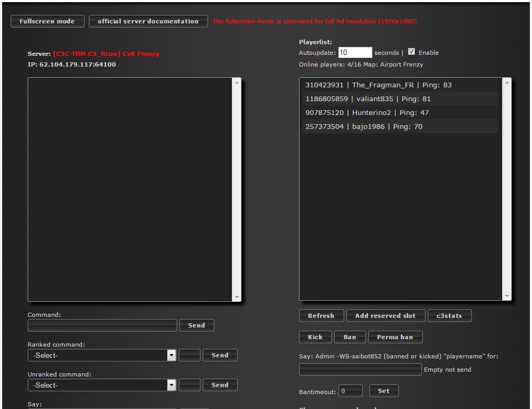Click the Command text input field
The height and width of the screenshot is (409, 532).
click(102, 325)
